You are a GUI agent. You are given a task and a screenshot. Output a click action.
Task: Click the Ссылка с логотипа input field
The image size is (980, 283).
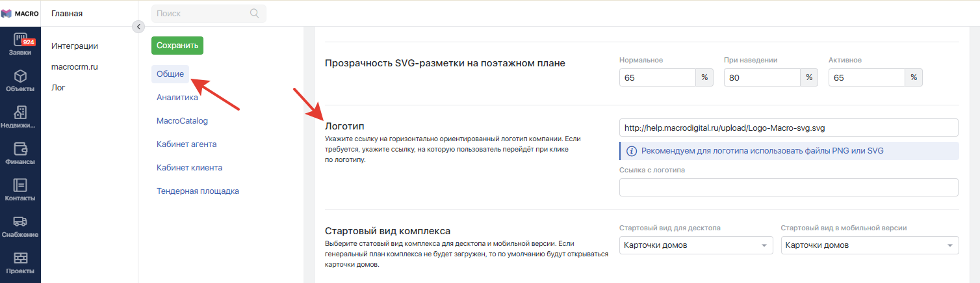pyautogui.click(x=788, y=187)
